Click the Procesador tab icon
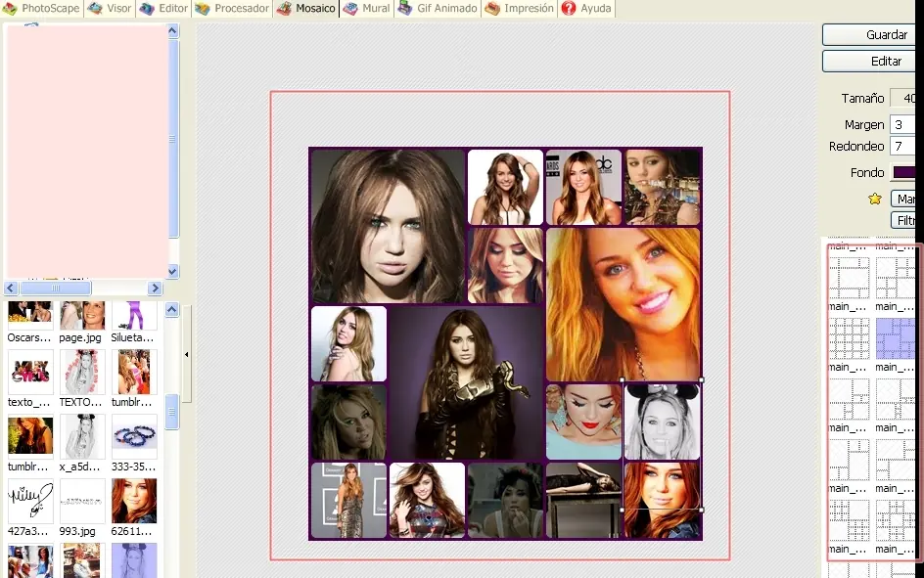924x578 pixels. click(x=202, y=8)
